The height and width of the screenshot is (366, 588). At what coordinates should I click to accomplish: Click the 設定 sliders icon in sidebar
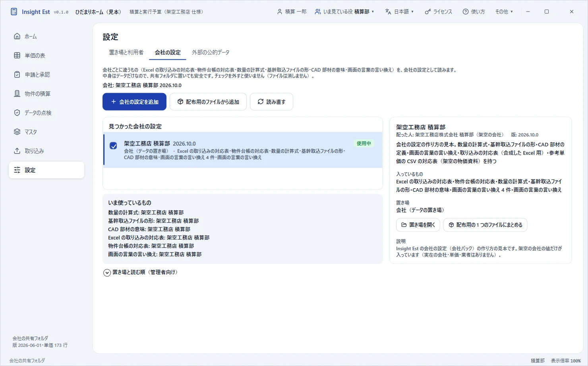click(x=17, y=170)
